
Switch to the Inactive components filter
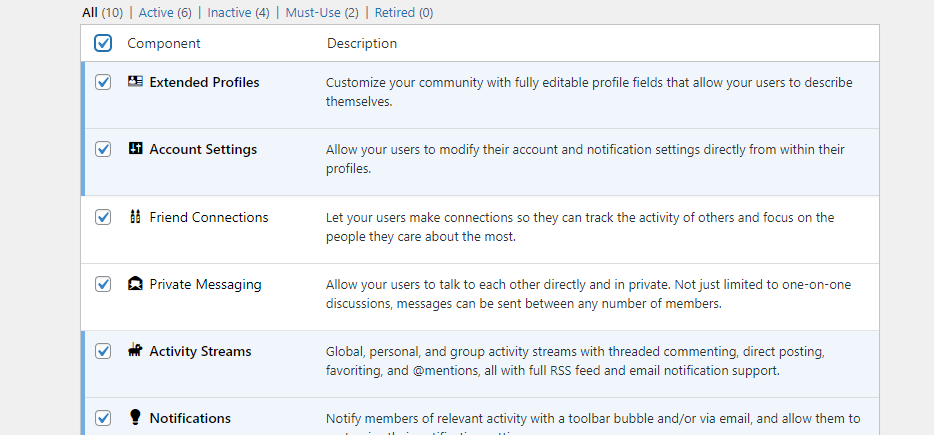229,13
